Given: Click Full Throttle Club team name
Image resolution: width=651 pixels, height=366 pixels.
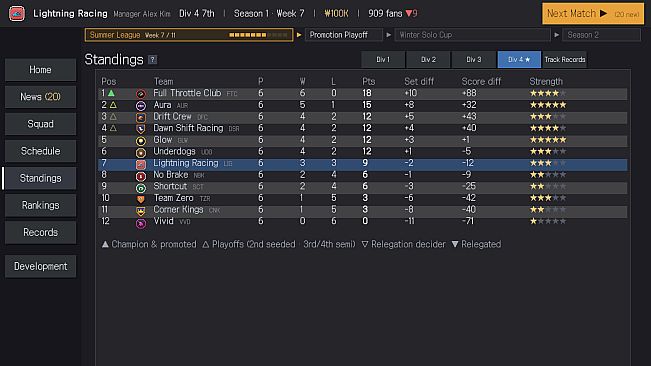Looking at the screenshot, I should click(187, 93).
